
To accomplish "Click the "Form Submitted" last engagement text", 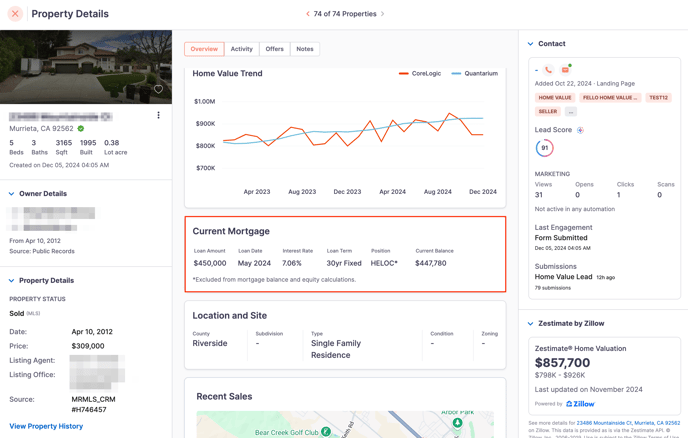I will 561,238.
